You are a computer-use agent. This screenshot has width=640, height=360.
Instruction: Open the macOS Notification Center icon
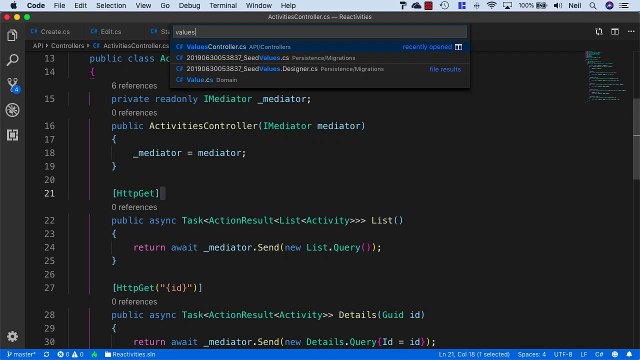pyautogui.click(x=624, y=5)
